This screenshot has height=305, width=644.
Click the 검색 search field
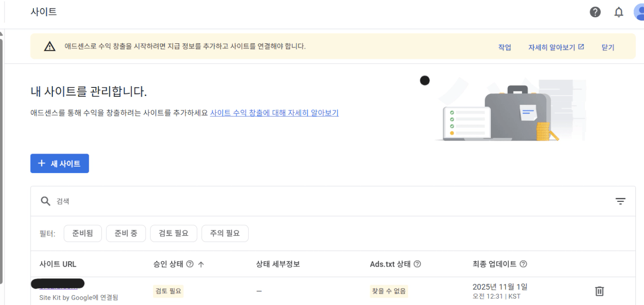point(315,201)
